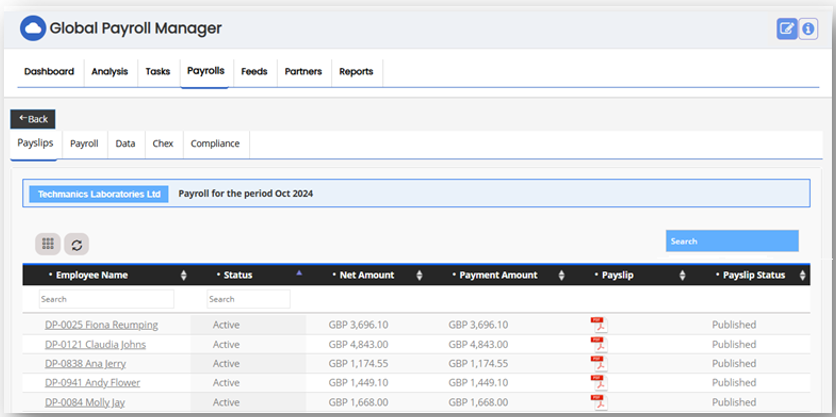Select net amount GBP 3,696.10
Viewport: 836px width, 417px height.
tap(358, 325)
